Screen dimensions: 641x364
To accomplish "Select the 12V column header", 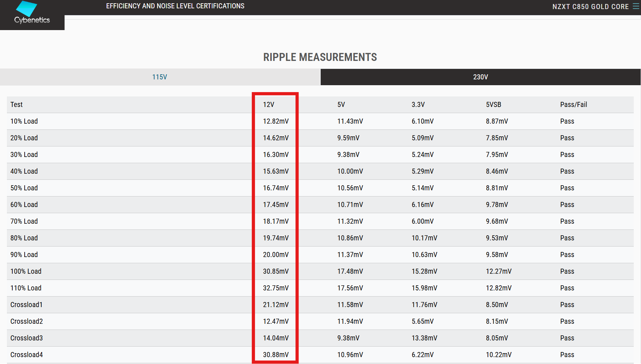I will [268, 104].
